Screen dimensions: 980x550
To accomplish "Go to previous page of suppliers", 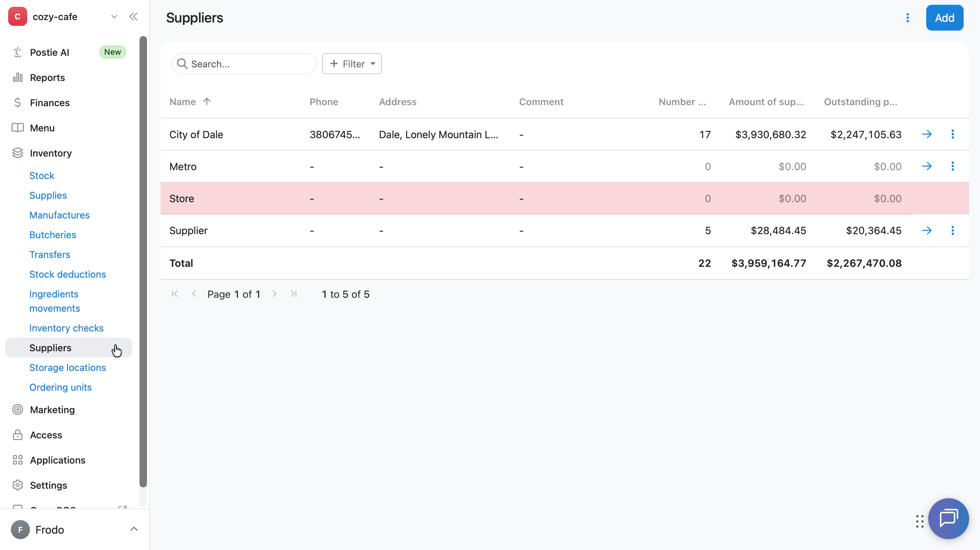I will [x=194, y=294].
